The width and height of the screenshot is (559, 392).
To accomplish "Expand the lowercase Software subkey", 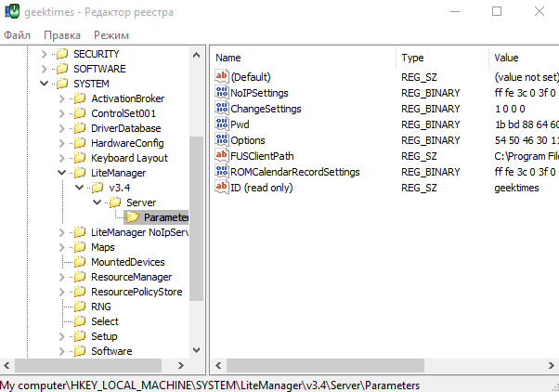I will [61, 351].
